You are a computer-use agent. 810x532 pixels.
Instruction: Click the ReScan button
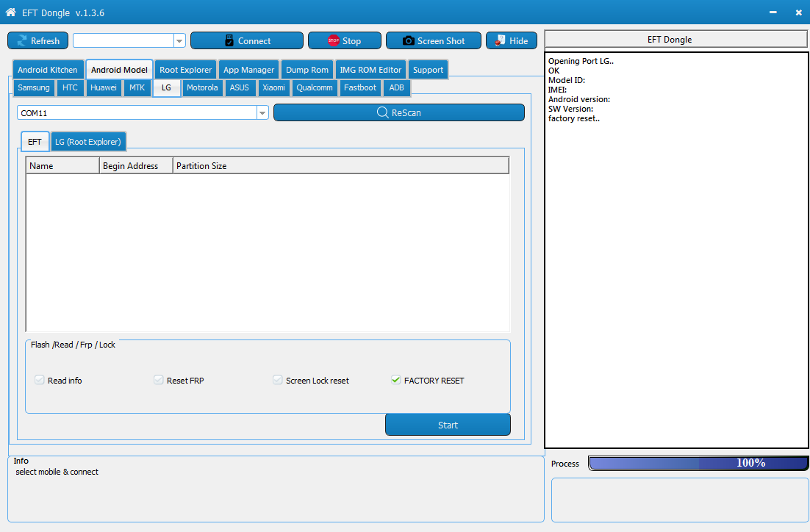399,112
